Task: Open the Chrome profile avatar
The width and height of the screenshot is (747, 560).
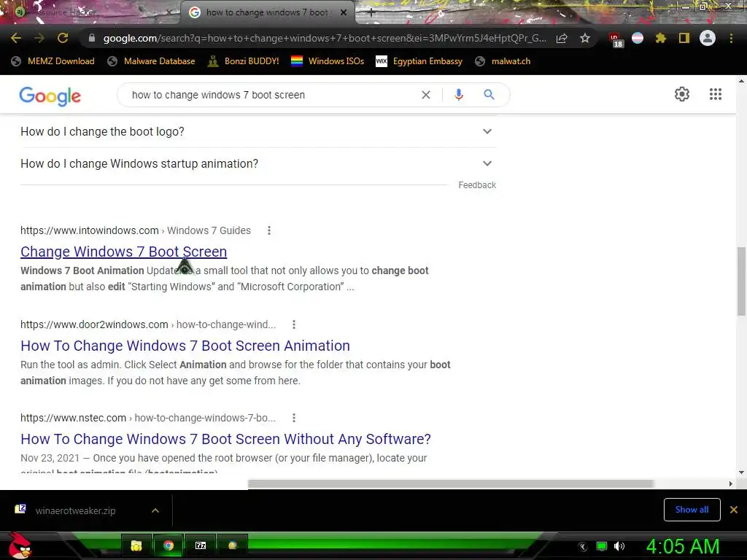Action: pos(708,38)
